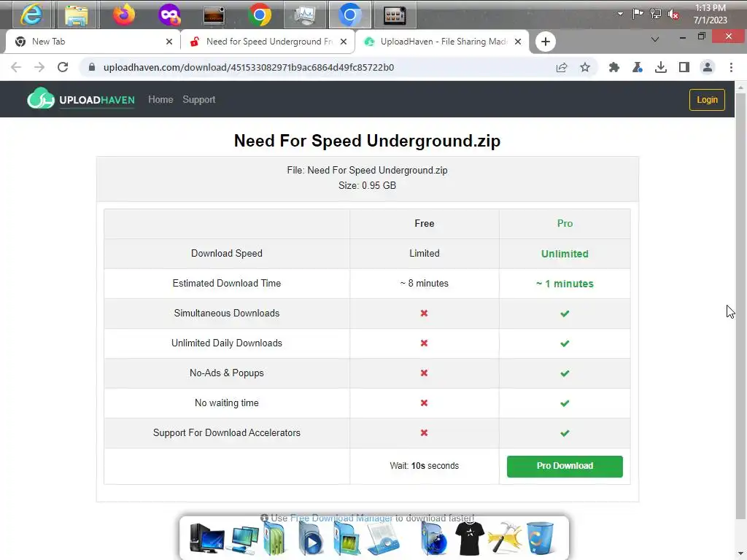Open the black t-shirt dock icon
Viewport: 747px width, 560px height.
point(470,538)
